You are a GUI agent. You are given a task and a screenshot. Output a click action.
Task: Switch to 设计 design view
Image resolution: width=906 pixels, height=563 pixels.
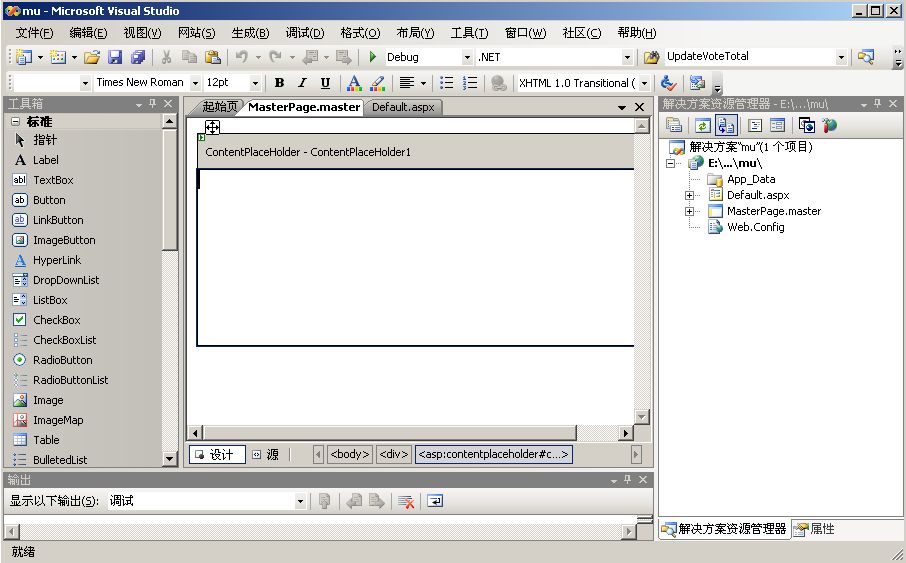tap(217, 454)
